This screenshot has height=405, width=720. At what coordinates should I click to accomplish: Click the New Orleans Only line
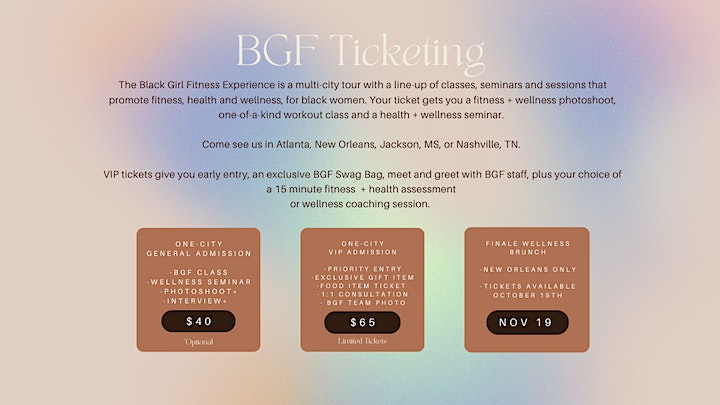[526, 271]
